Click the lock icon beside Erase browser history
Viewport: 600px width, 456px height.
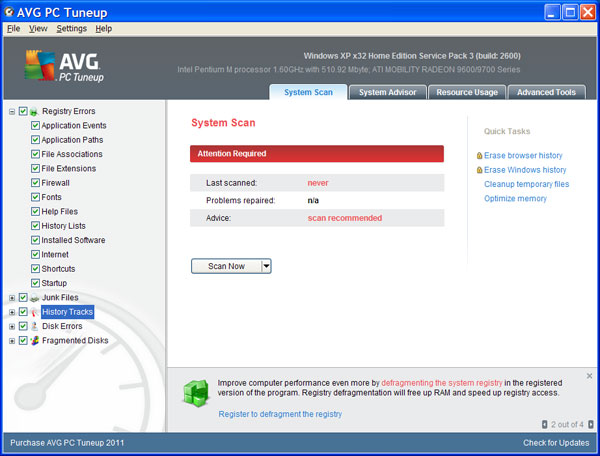(479, 155)
